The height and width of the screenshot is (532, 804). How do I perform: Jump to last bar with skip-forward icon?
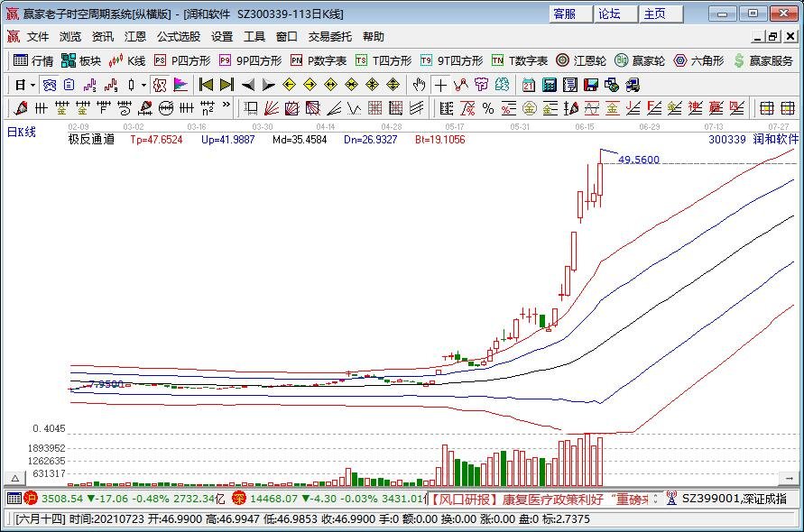click(226, 85)
